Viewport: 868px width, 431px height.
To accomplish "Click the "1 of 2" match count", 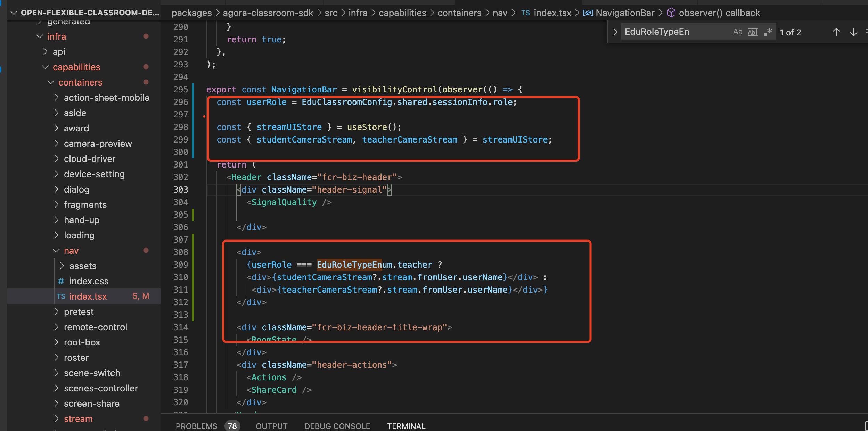I will coord(790,32).
